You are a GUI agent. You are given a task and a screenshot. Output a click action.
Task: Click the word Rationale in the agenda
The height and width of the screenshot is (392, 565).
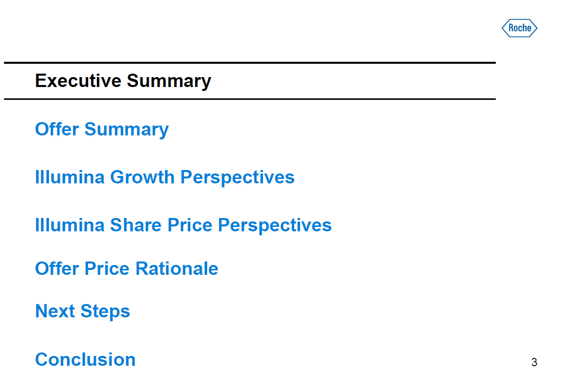(177, 268)
